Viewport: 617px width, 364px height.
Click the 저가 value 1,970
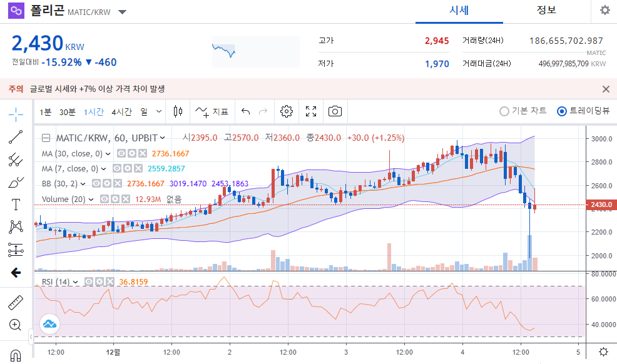pyautogui.click(x=437, y=64)
